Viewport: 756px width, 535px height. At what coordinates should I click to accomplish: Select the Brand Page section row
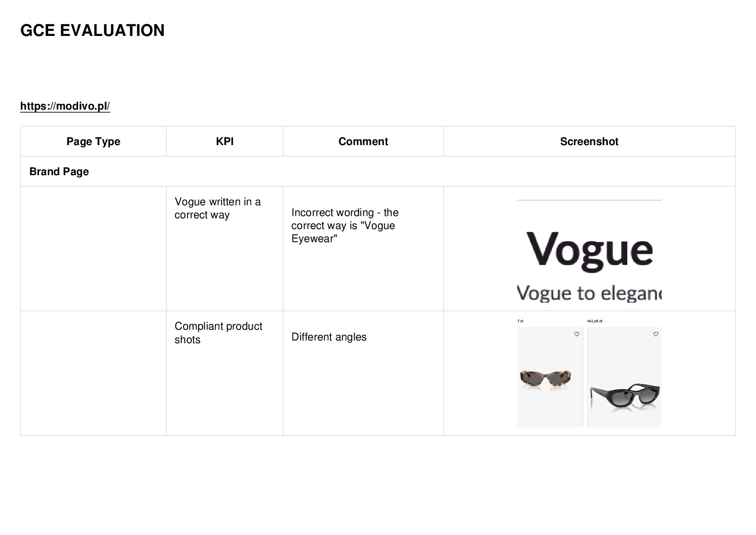pyautogui.click(x=378, y=172)
